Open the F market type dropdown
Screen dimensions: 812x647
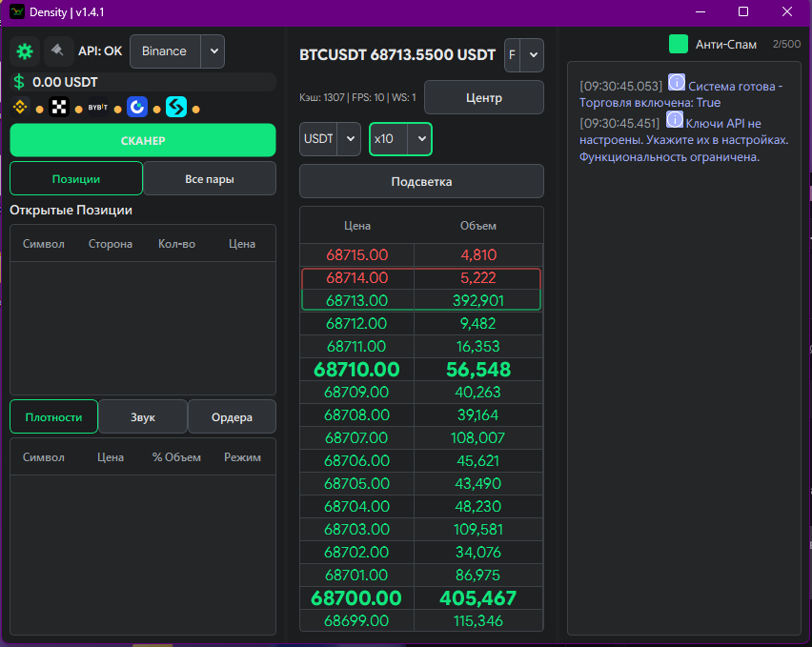523,55
